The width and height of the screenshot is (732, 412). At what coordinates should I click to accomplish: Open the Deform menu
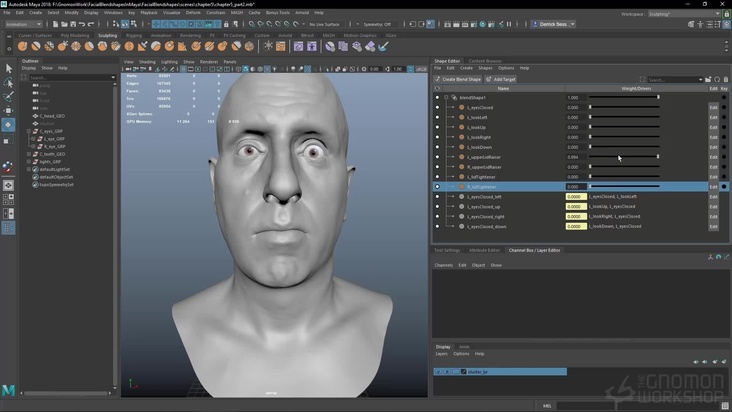(193, 13)
